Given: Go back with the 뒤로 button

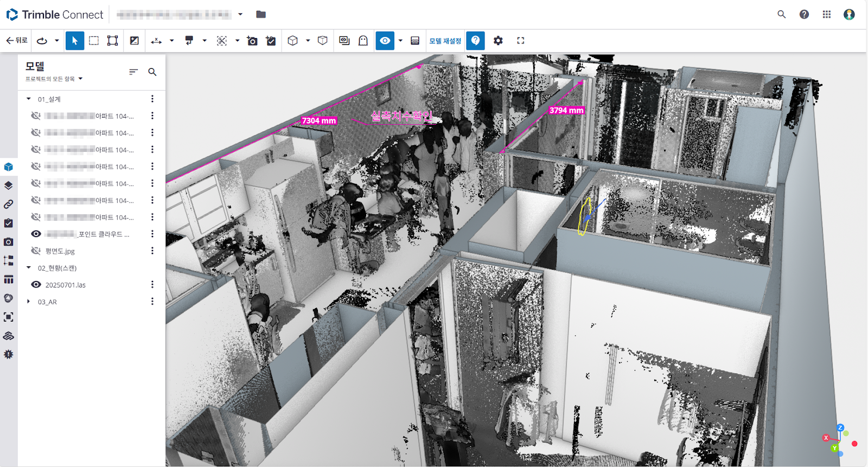Looking at the screenshot, I should (17, 41).
